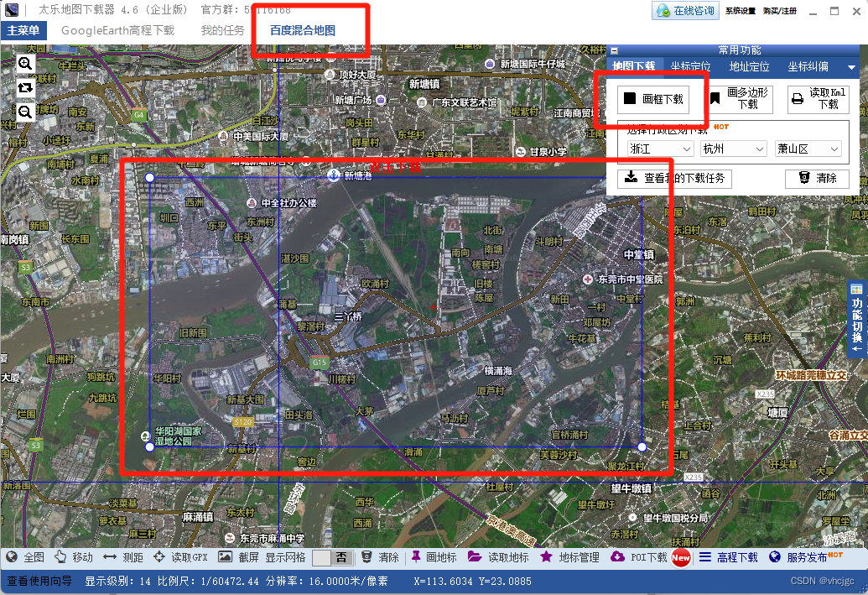Collapse the 常用功能 panel with minimize icon
Image resolution: width=868 pixels, height=595 pixels.
615,49
